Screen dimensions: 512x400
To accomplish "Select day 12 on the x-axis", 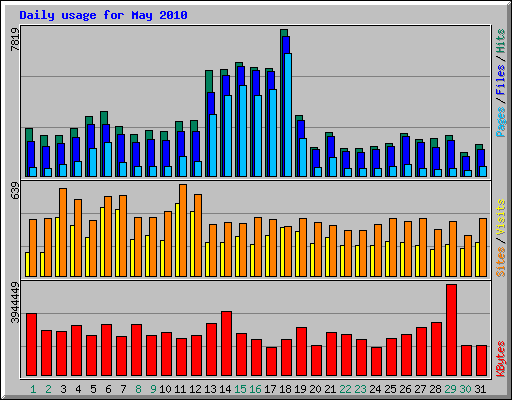I will coord(195,389).
